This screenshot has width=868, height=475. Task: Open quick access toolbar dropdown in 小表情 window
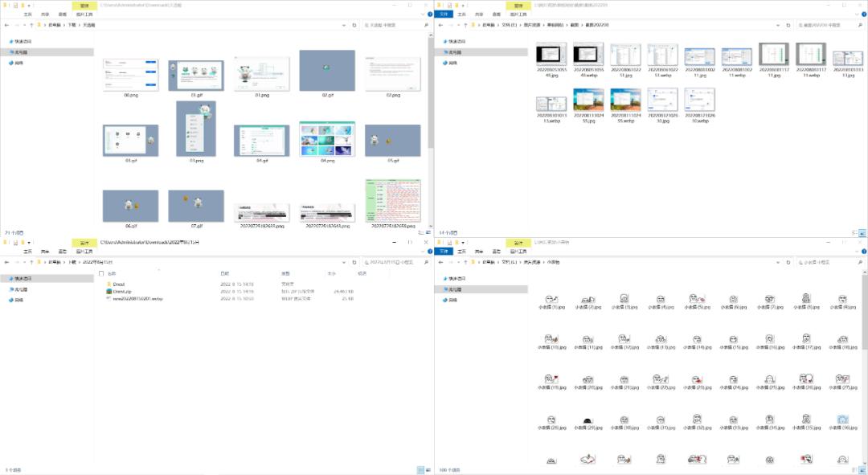pyautogui.click(x=464, y=243)
